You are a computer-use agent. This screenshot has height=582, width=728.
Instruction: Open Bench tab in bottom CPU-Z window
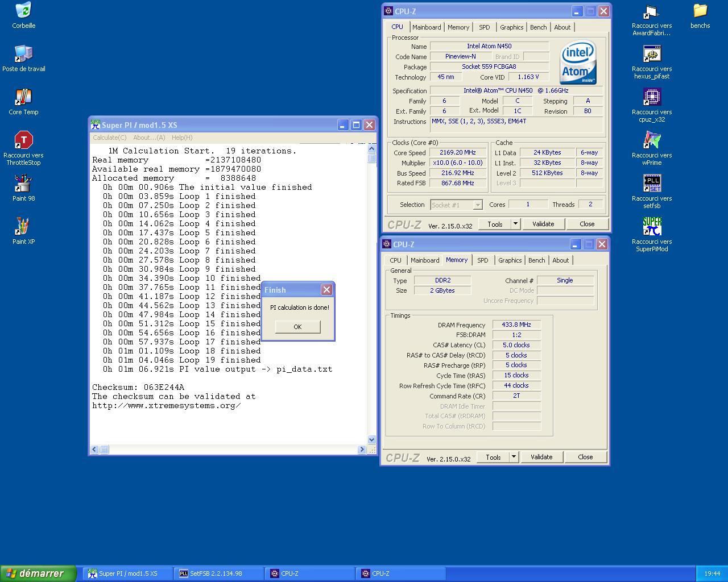click(536, 260)
